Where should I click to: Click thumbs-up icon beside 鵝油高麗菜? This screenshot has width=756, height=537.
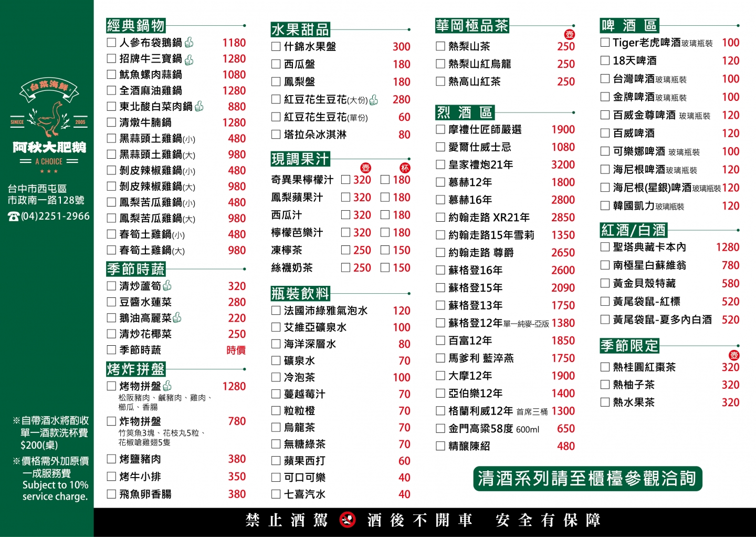click(x=177, y=317)
